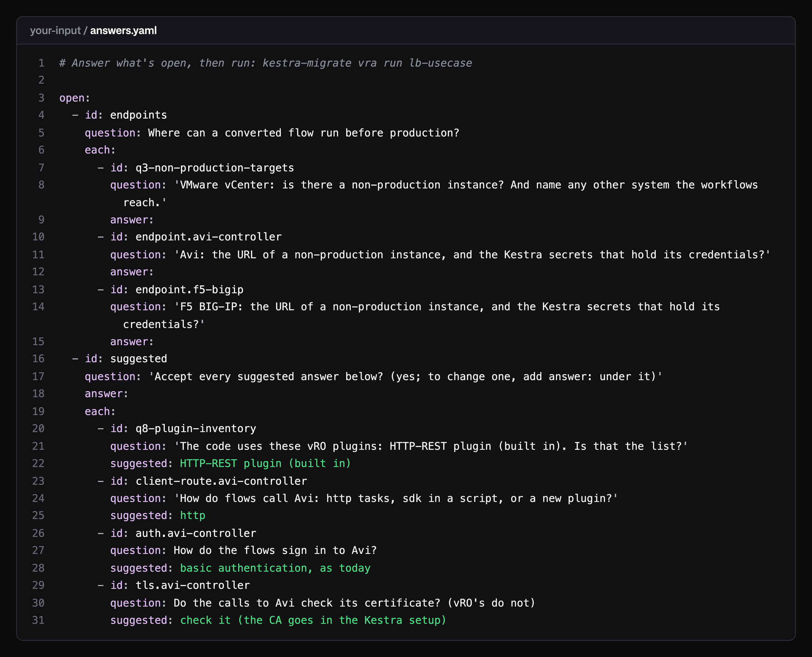The width and height of the screenshot is (812, 657).
Task: Select id tls.avi-controller
Action: pos(193,585)
